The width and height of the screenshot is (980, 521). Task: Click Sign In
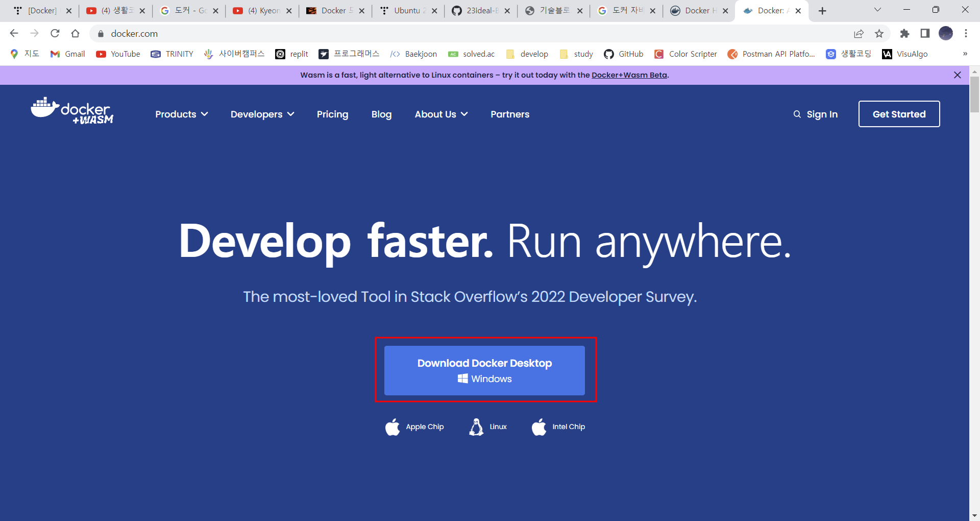(x=822, y=114)
